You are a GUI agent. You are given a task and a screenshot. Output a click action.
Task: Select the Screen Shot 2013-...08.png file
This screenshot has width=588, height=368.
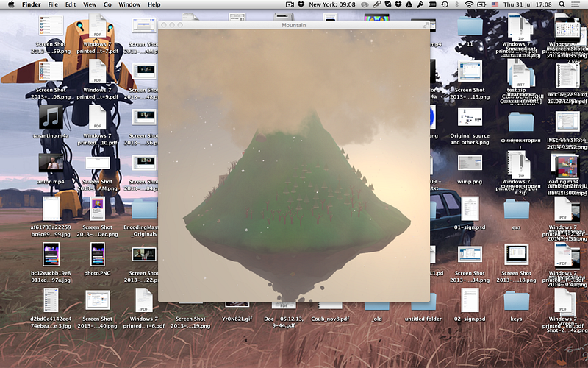tap(51, 71)
